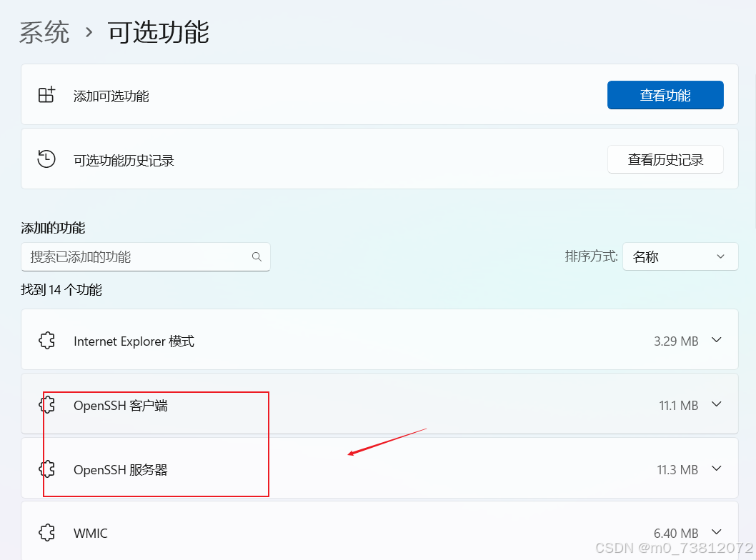This screenshot has width=756, height=560.
Task: Click the 查看功能 button
Action: (665, 95)
